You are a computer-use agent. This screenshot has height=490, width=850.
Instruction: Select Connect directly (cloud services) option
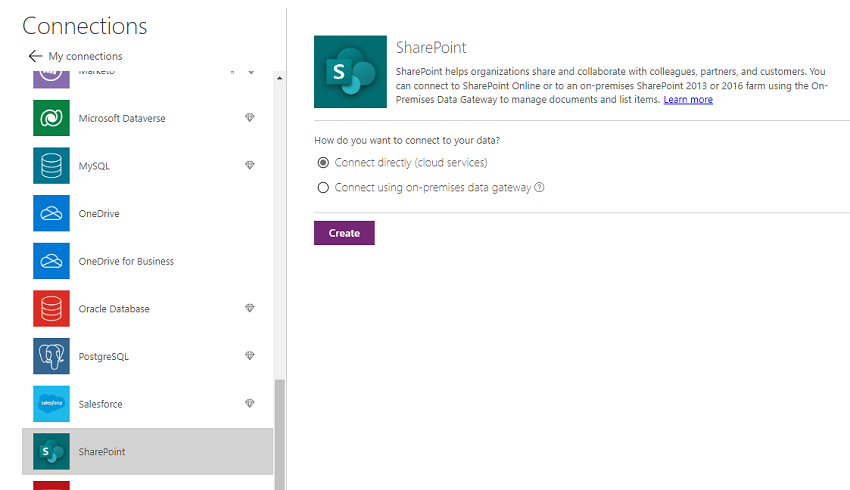point(323,163)
